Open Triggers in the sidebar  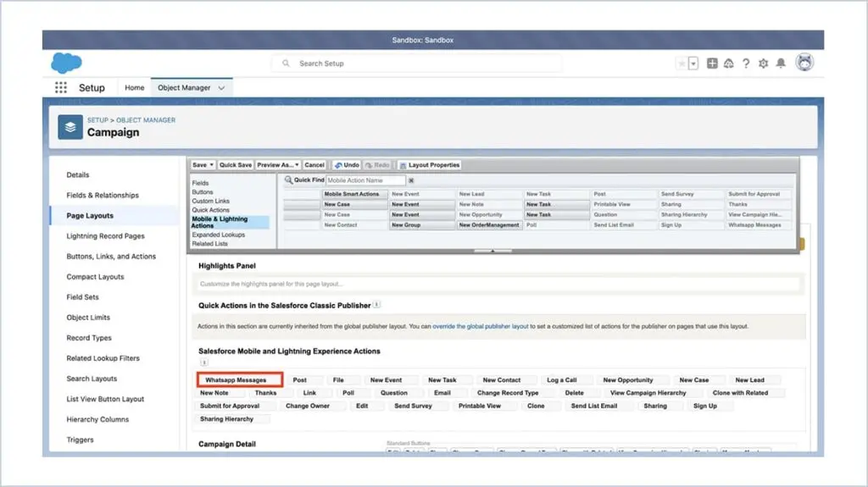(80, 440)
